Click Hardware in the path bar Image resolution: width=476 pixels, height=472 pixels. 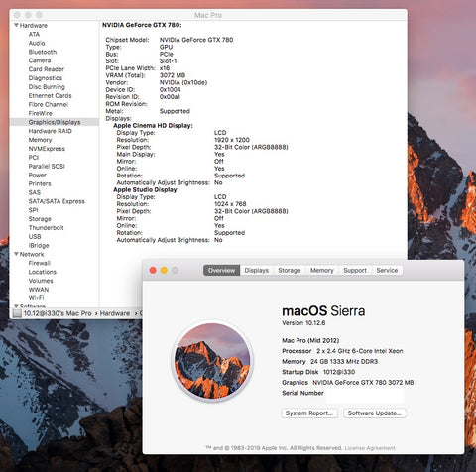(x=115, y=313)
